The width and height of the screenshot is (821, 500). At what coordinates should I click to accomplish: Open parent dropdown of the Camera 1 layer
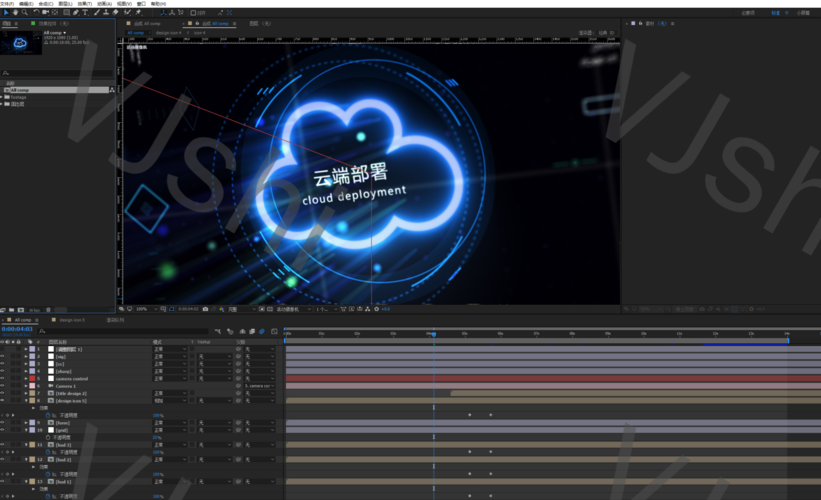point(260,385)
